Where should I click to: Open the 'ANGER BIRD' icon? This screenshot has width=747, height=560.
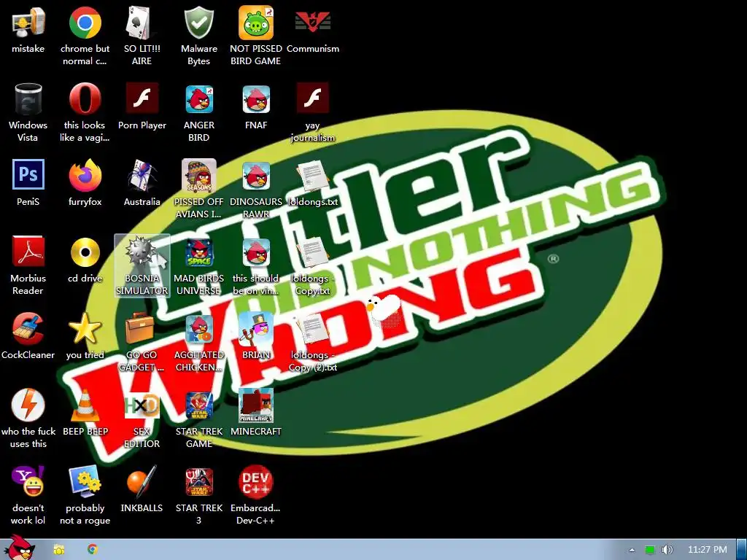pyautogui.click(x=199, y=99)
